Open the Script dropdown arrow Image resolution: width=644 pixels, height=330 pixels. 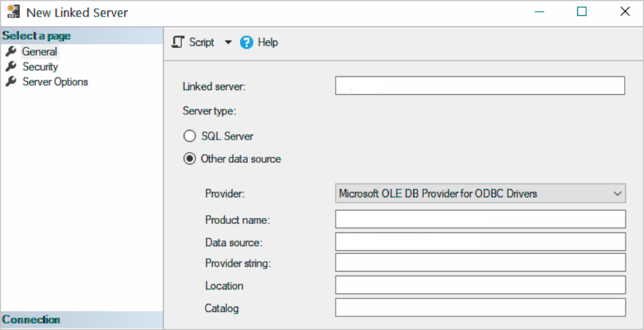pos(228,43)
